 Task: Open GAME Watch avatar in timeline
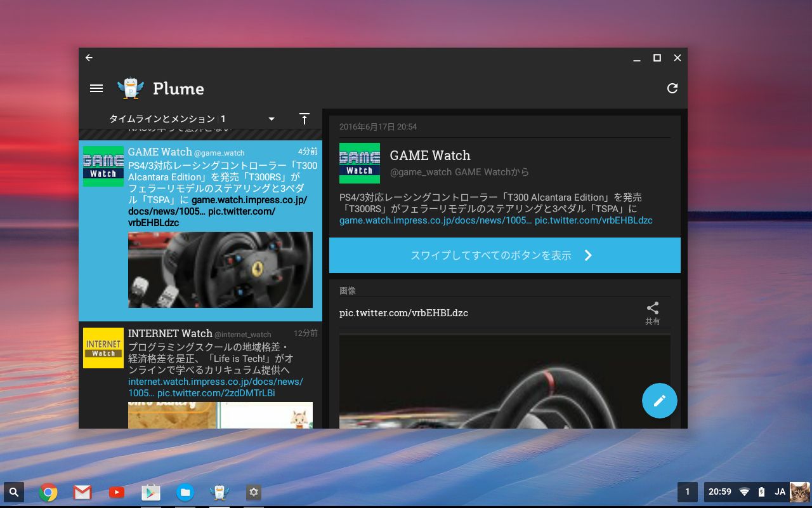pyautogui.click(x=103, y=166)
